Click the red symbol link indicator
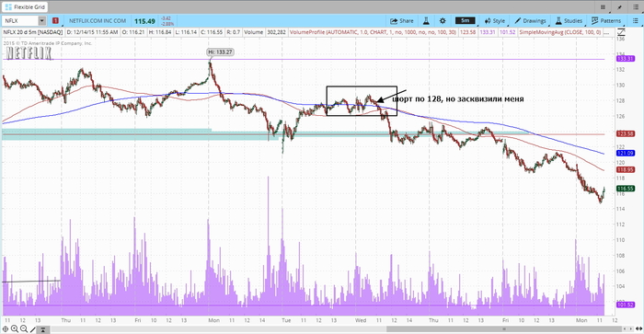Viewport: 644px width, 334px height. click(x=55, y=20)
